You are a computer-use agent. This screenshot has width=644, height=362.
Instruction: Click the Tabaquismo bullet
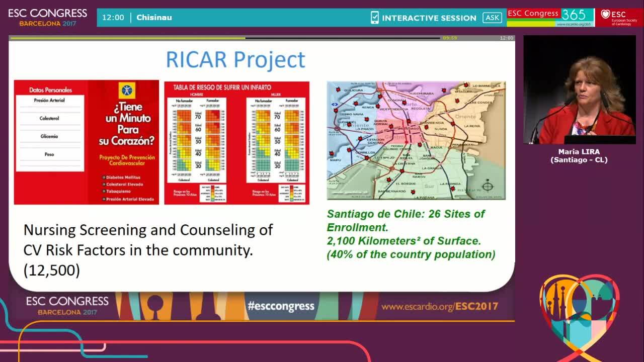117,192
